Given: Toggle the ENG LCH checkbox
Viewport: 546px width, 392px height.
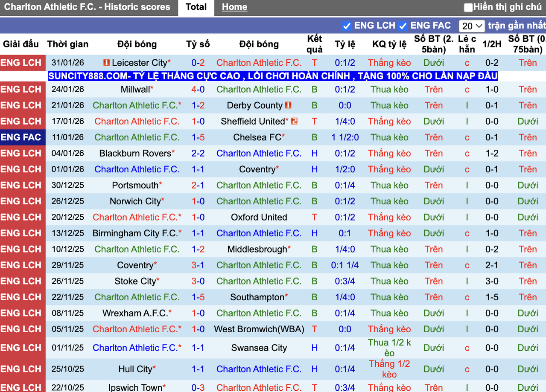Looking at the screenshot, I should 347,26.
